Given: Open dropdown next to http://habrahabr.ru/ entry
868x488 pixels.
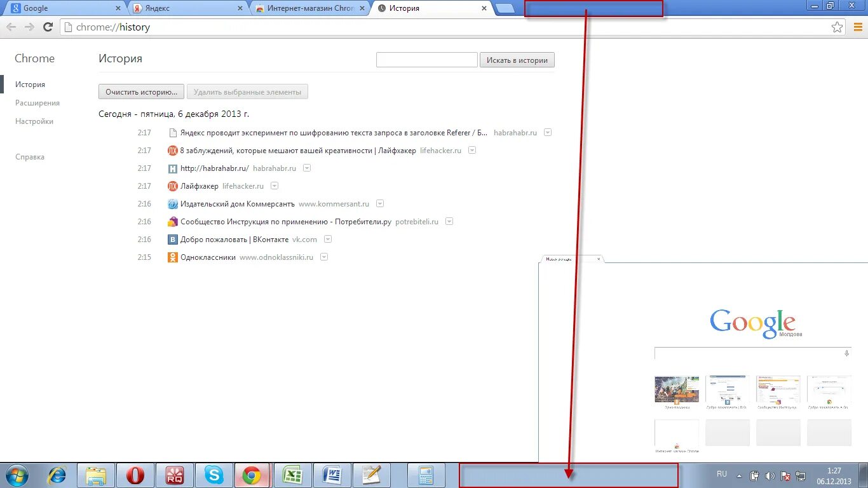Looking at the screenshot, I should pos(307,168).
